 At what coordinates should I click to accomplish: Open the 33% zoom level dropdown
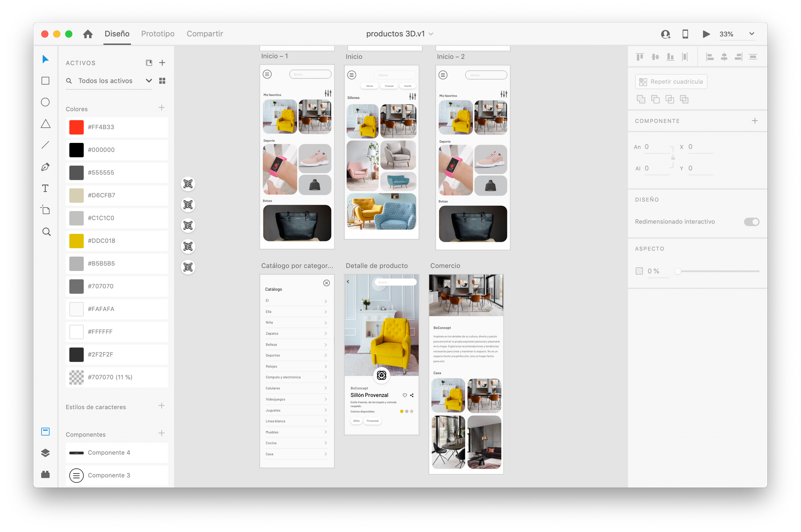click(x=752, y=34)
